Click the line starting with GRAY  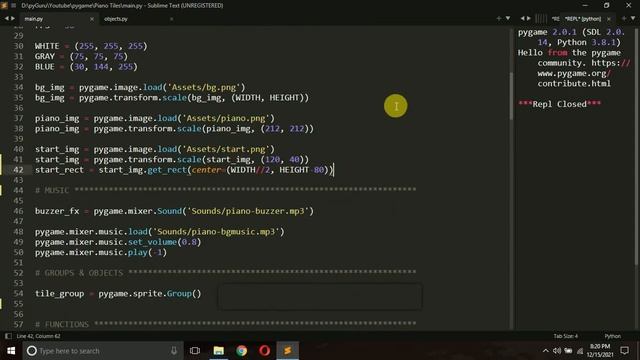coord(81,56)
